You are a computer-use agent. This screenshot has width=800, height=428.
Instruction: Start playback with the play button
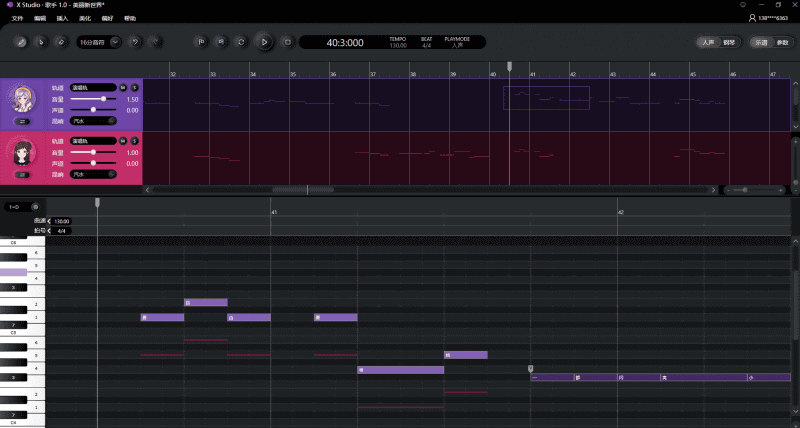tap(264, 42)
